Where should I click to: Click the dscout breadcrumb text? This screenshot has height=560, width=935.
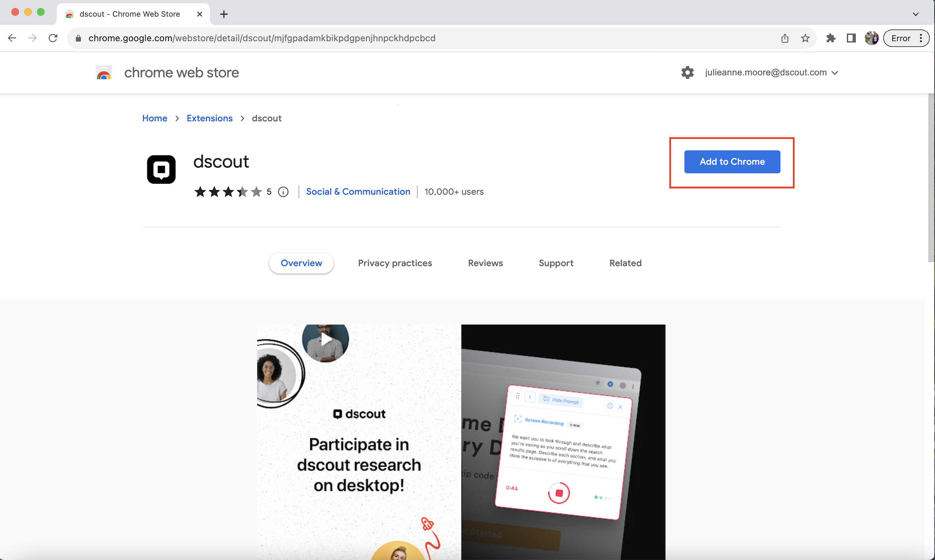[266, 118]
